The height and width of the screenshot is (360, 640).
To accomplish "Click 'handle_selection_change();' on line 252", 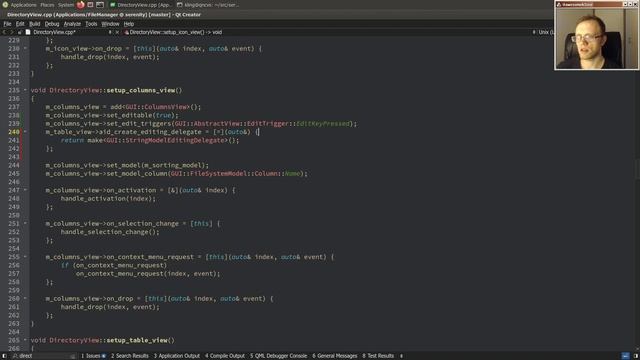I will [110, 232].
